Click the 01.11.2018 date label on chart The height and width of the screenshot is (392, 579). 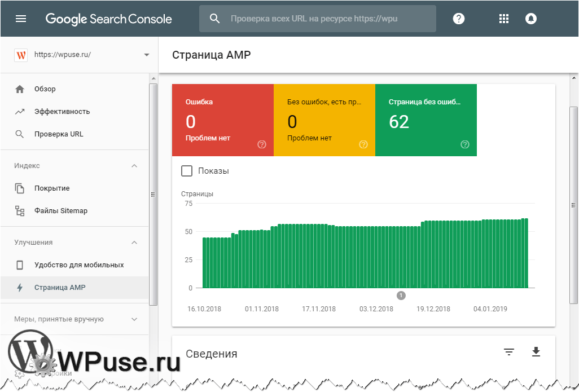pos(262,309)
